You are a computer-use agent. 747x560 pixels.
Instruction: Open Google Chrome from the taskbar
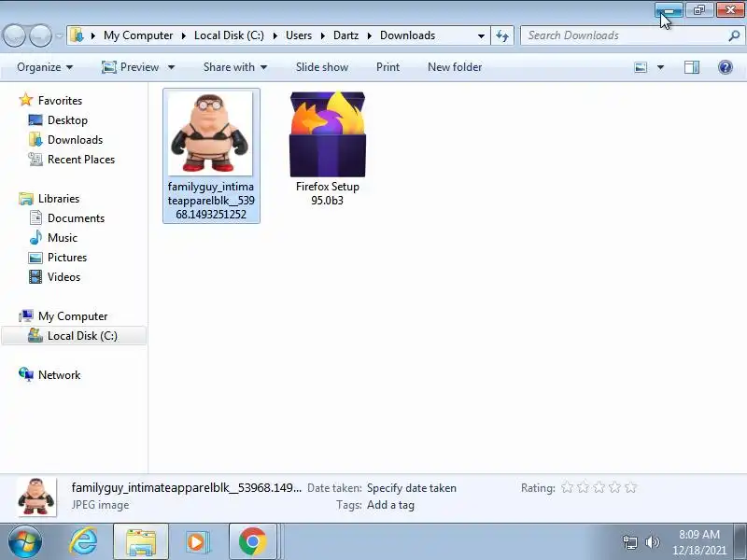[252, 541]
